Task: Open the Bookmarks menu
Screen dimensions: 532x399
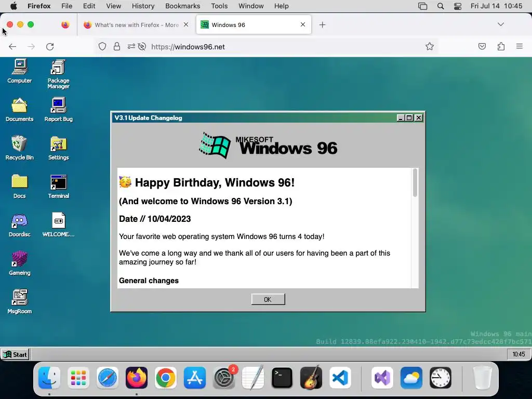Action: click(182, 6)
